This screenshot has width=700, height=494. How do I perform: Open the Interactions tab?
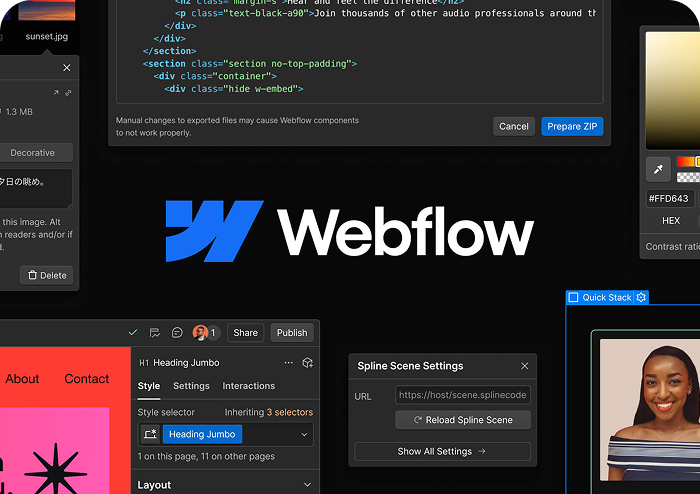[249, 386]
